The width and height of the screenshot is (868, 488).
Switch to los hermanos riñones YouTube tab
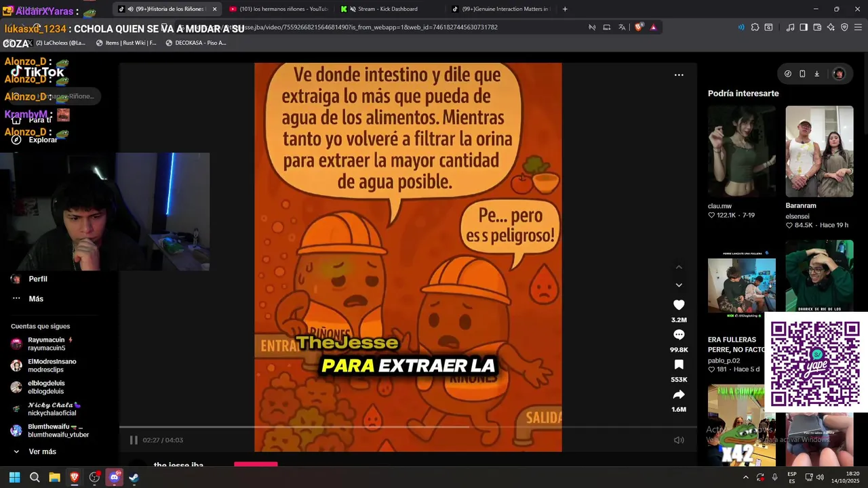click(x=278, y=9)
